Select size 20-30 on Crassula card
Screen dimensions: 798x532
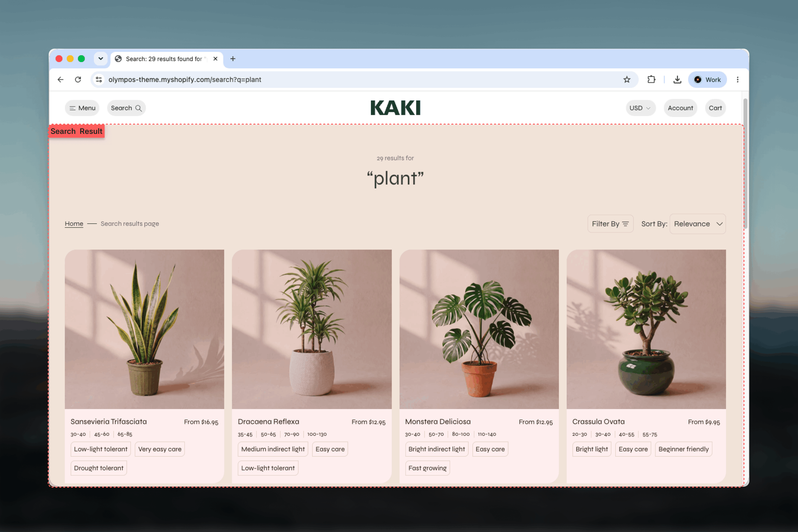pos(579,434)
